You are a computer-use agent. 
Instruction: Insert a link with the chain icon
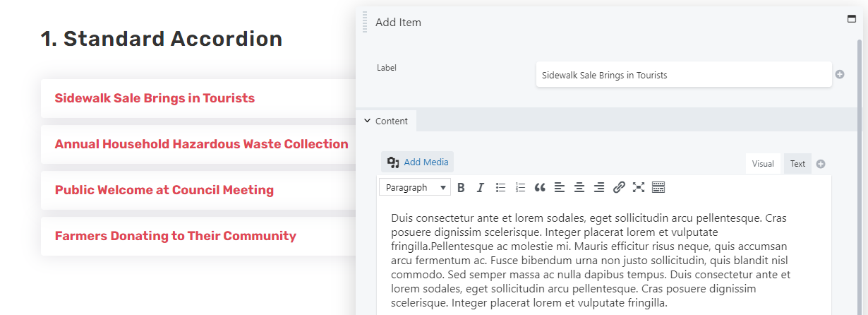[x=619, y=187]
